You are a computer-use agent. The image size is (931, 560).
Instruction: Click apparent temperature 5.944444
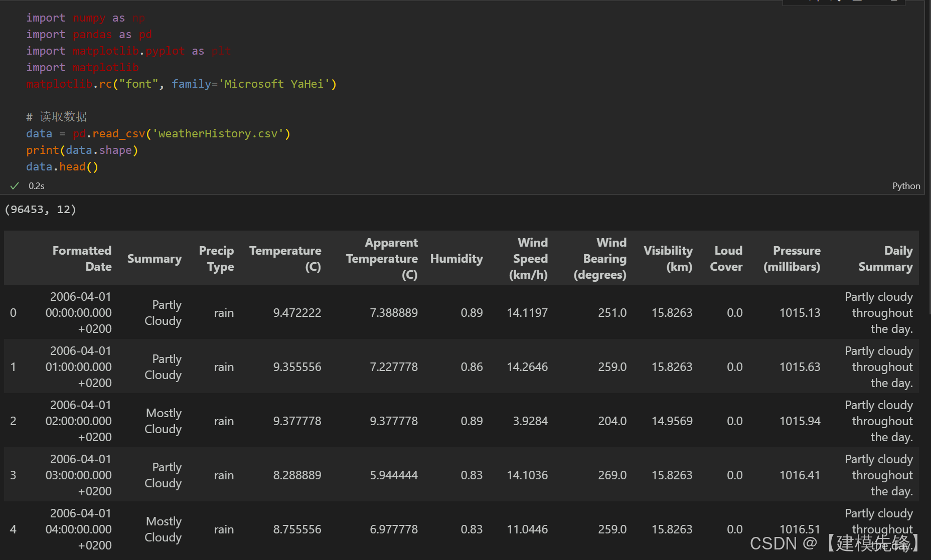394,475
